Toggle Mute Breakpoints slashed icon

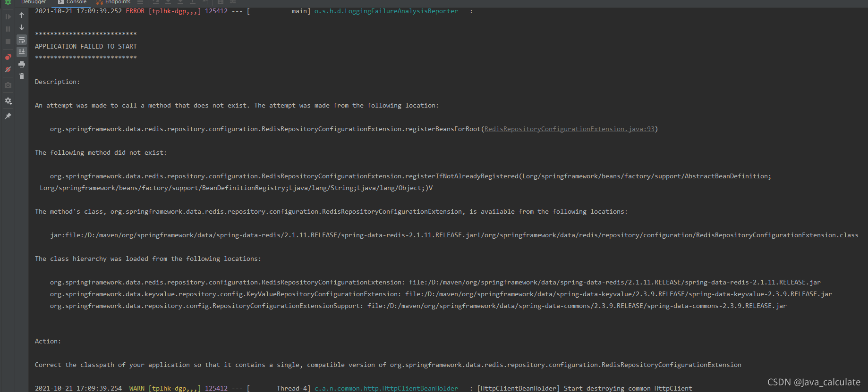pyautogui.click(x=8, y=69)
